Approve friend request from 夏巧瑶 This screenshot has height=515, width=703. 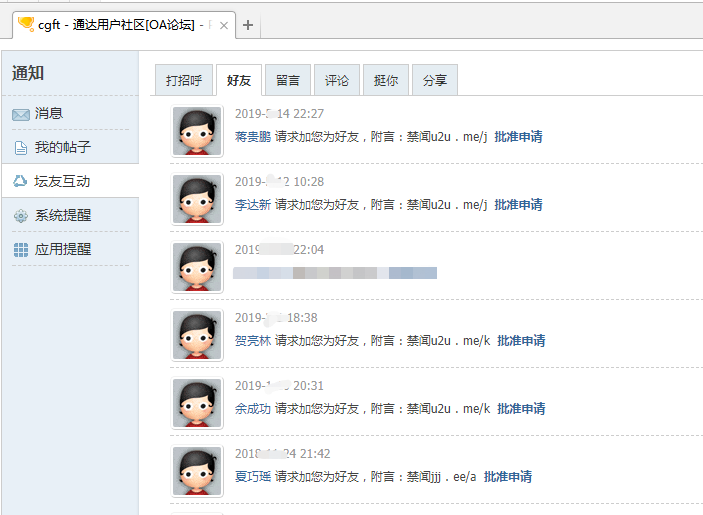pos(508,476)
